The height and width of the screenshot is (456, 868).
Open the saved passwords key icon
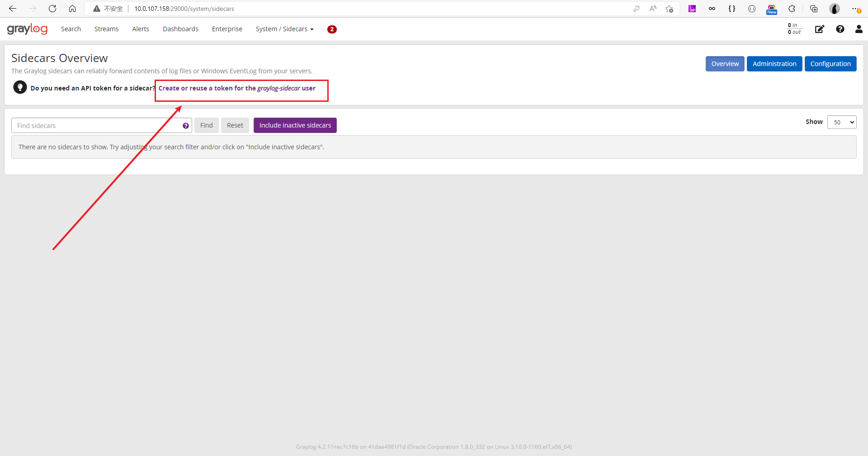(x=637, y=9)
